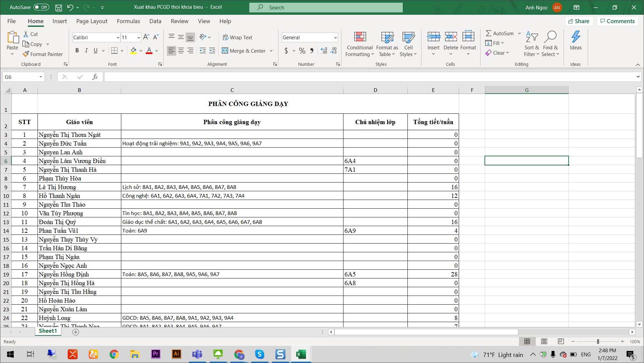Open the General number format dropdown
This screenshot has width=644, height=363.
click(x=335, y=38)
